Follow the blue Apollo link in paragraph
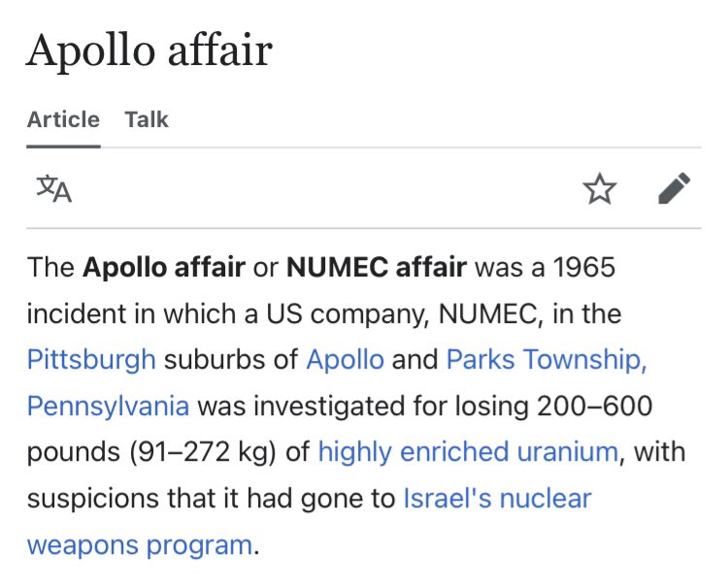Image resolution: width=728 pixels, height=586 pixels. pyautogui.click(x=345, y=360)
